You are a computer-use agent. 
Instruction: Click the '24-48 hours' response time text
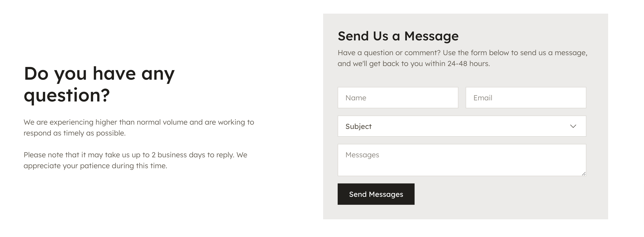(468, 64)
